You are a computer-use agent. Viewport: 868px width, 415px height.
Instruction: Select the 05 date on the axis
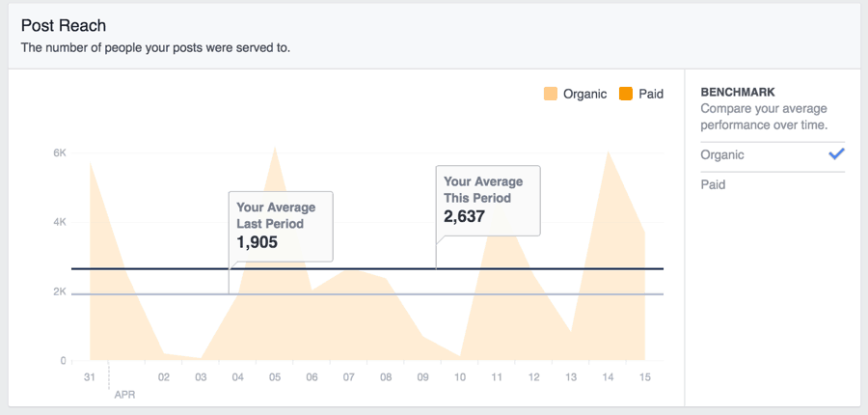point(275,377)
